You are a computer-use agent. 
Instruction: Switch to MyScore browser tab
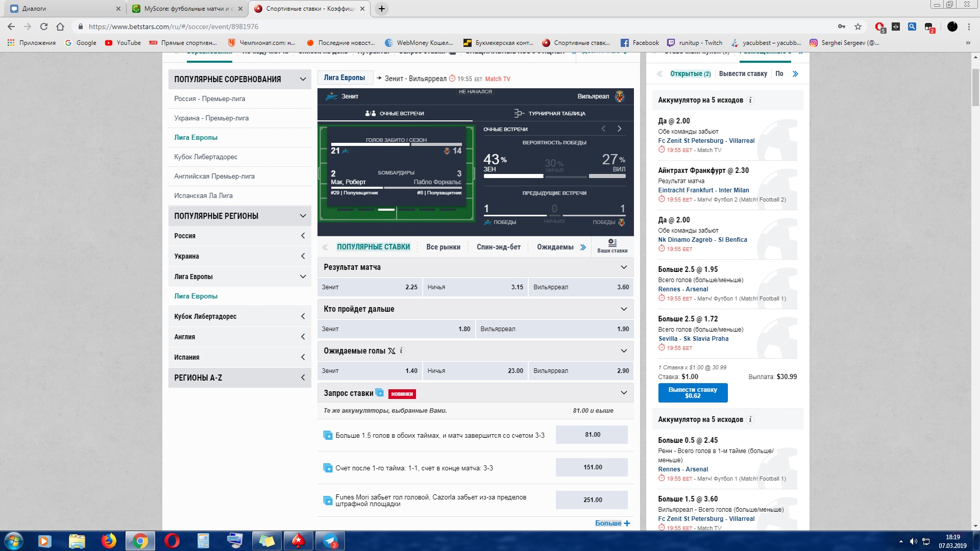(x=187, y=8)
